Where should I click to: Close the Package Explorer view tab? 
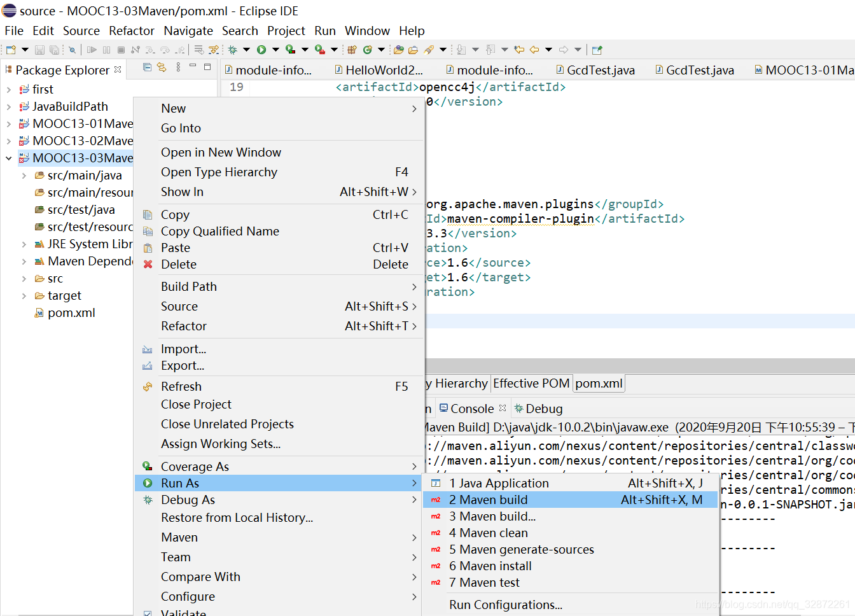pyautogui.click(x=118, y=69)
